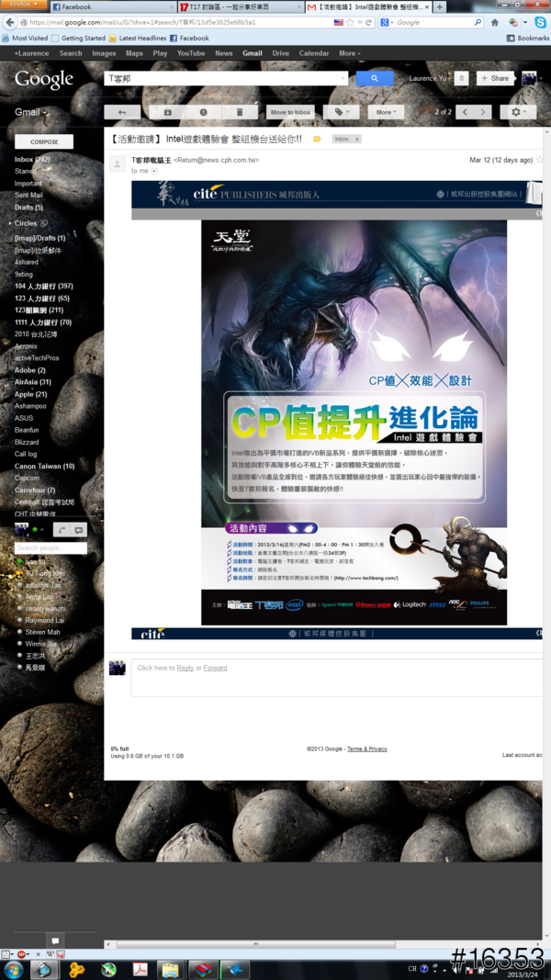Switch to the Facebook browser tab
The height and width of the screenshot is (980, 551).
tap(84, 7)
